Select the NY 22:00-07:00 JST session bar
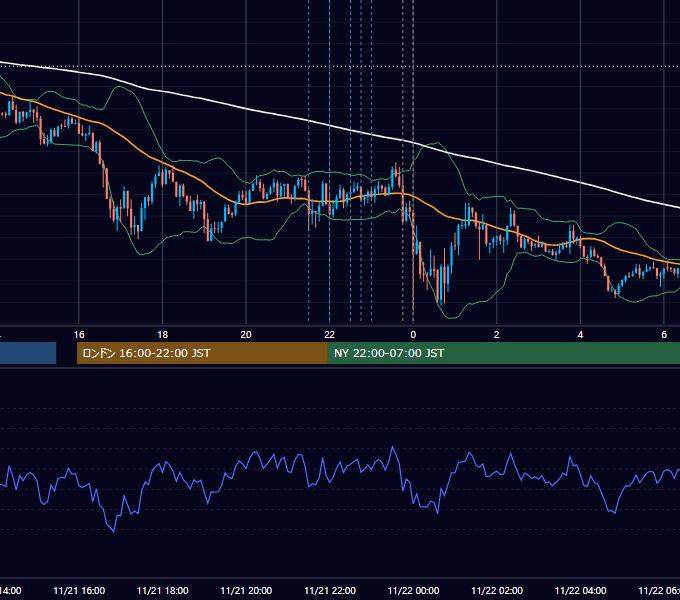Image resolution: width=680 pixels, height=600 pixels. [503, 353]
